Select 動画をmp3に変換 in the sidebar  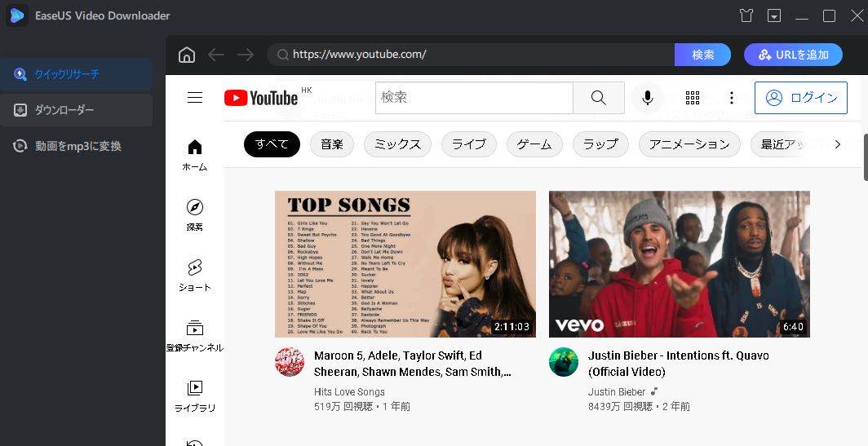point(77,146)
